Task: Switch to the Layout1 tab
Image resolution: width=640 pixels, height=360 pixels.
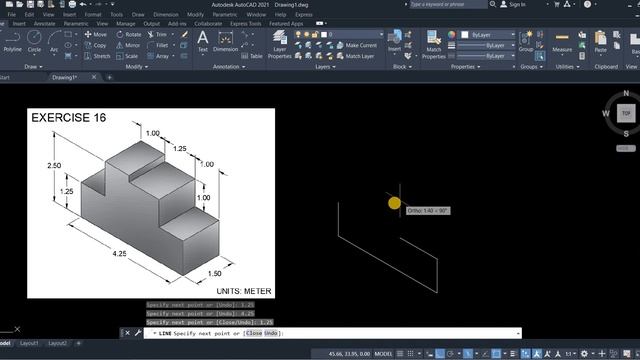Action: pos(29,343)
